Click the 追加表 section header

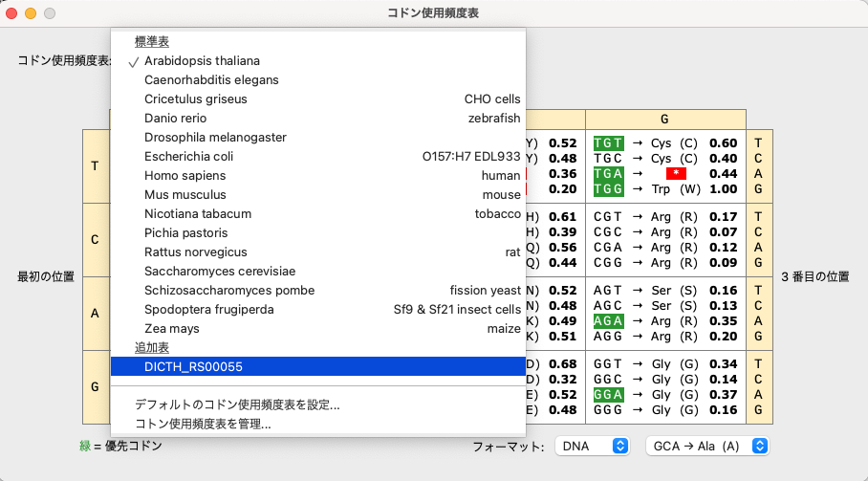(x=152, y=348)
